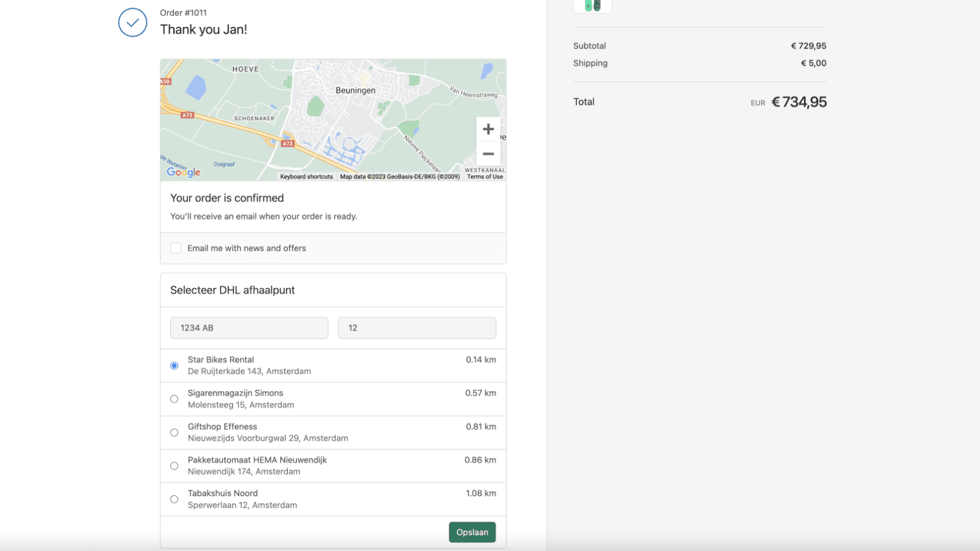Open map Keyboard shortcuts
This screenshot has height=551, width=980.
pos(306,177)
